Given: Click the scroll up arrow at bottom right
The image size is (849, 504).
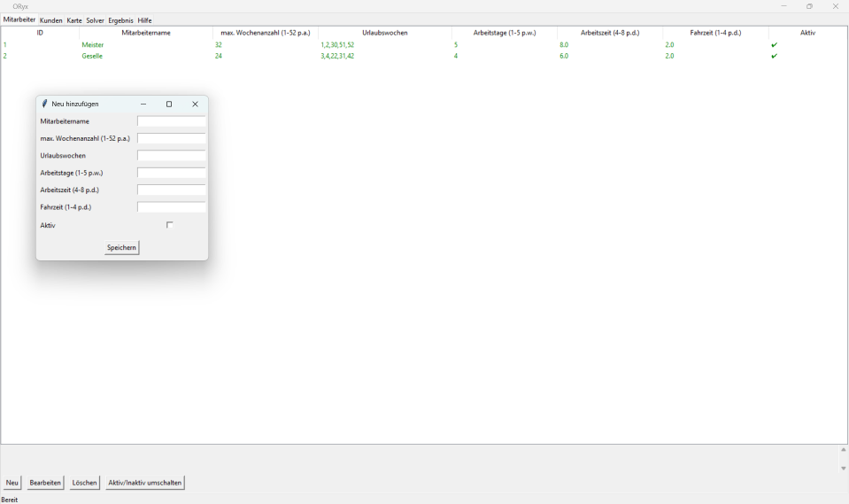Looking at the screenshot, I should pyautogui.click(x=843, y=450).
